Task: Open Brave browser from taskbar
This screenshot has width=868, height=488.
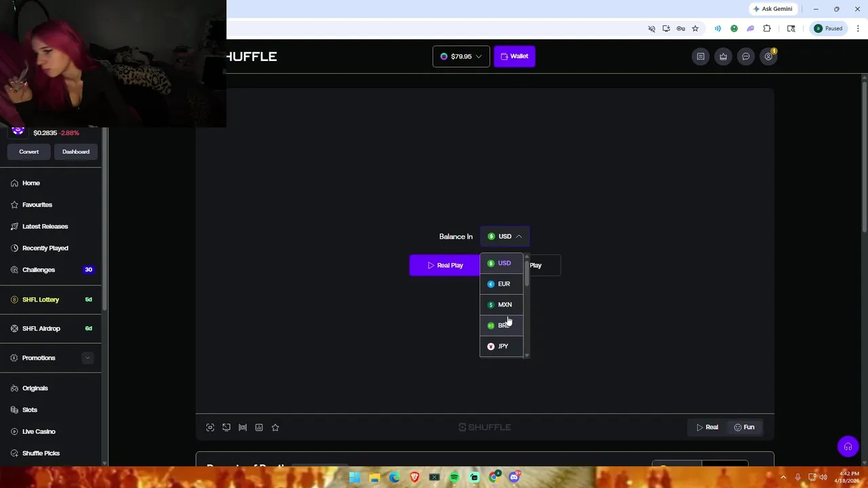Action: click(414, 477)
